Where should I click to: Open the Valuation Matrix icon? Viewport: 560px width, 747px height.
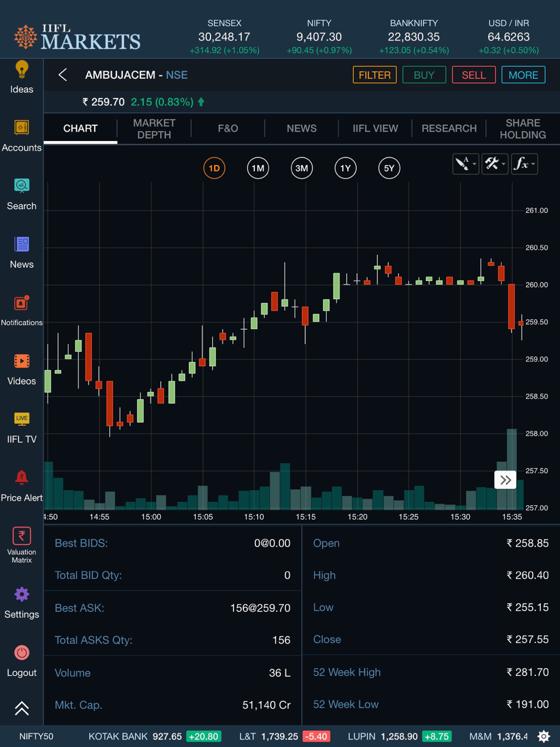point(21,536)
